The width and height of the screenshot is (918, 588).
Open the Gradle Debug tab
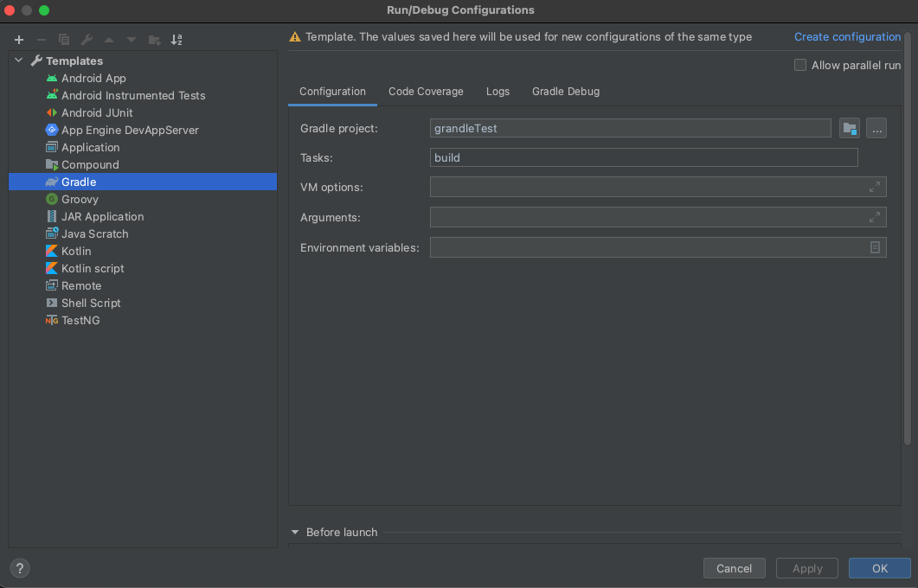click(565, 92)
